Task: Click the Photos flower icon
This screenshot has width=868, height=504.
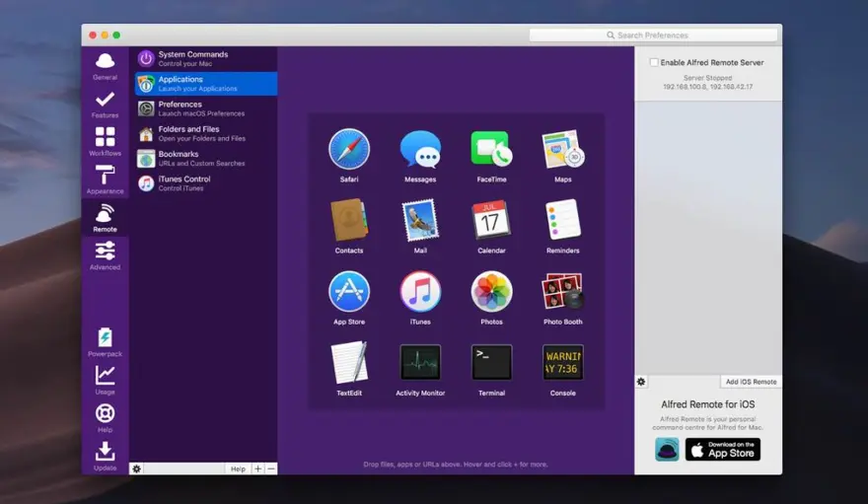Action: click(x=491, y=291)
